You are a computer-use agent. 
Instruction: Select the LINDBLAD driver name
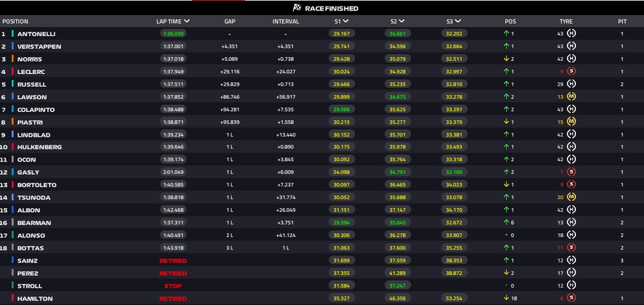click(33, 135)
